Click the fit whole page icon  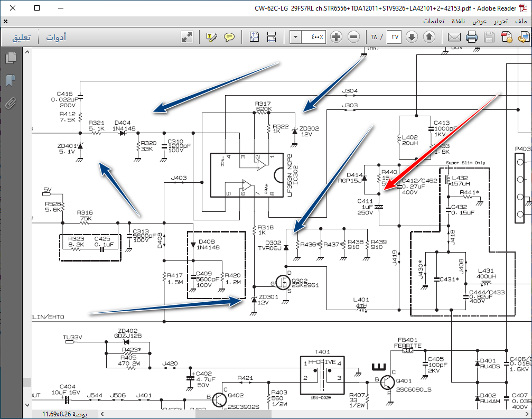(254, 36)
